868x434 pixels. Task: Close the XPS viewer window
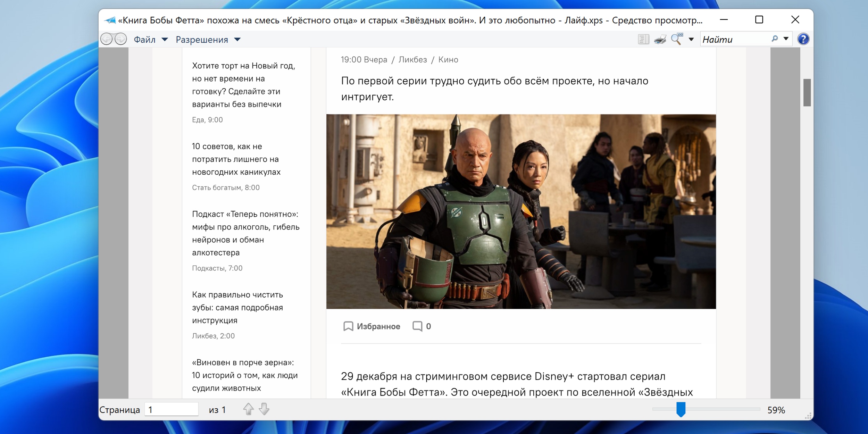pyautogui.click(x=795, y=20)
